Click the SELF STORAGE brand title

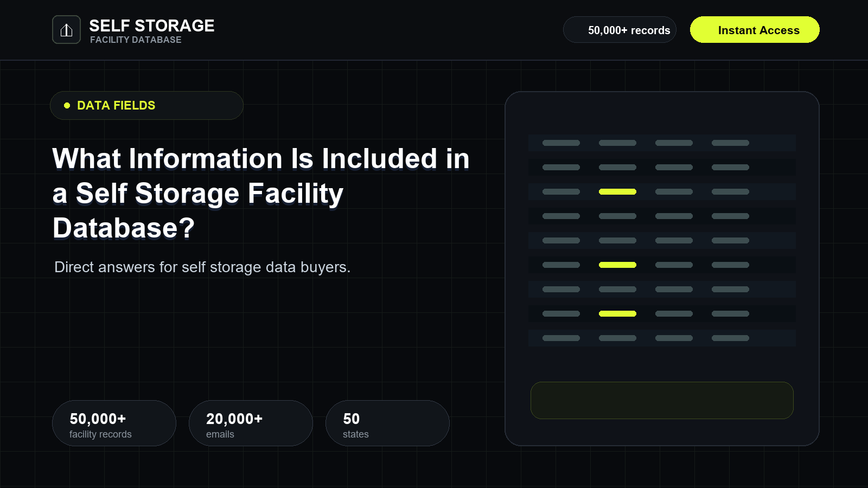pyautogui.click(x=152, y=25)
